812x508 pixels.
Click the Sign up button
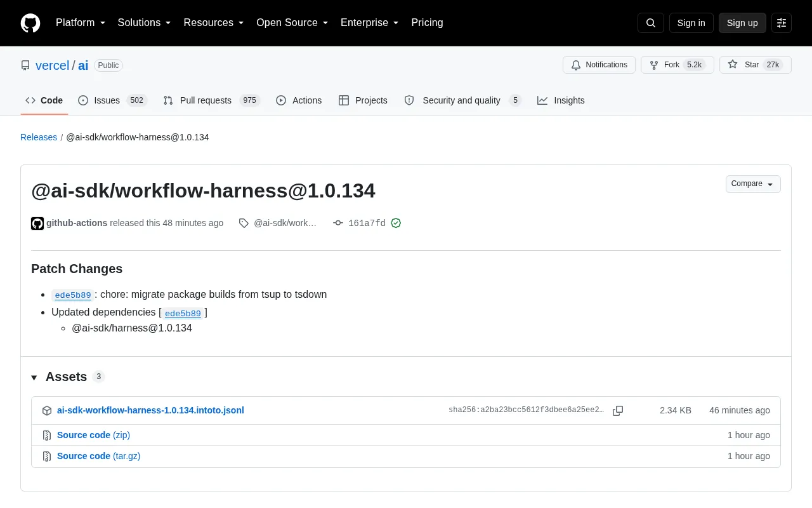(742, 23)
